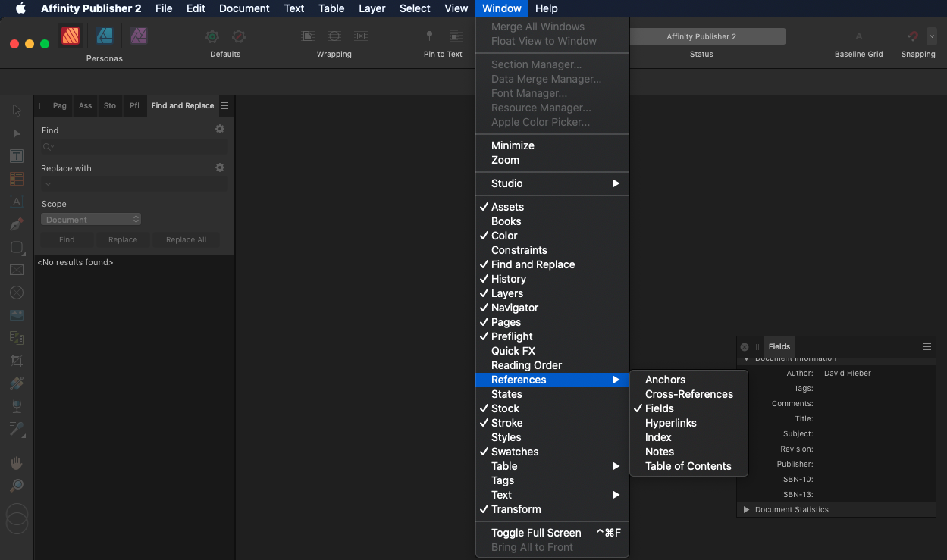Screen dimensions: 947x560
Task: Click the Pin to Text pin icon
Action: point(429,36)
